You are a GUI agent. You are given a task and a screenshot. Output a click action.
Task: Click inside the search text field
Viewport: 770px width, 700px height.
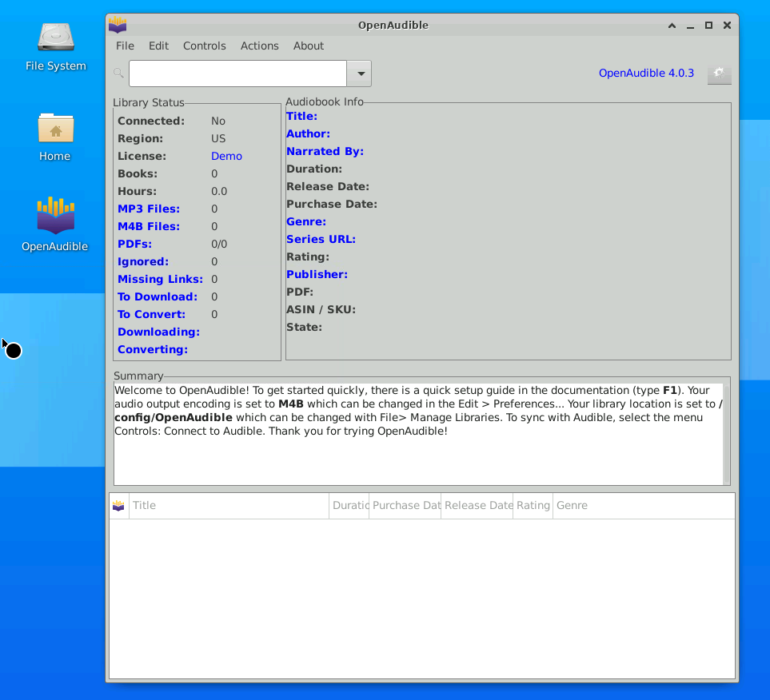(237, 74)
